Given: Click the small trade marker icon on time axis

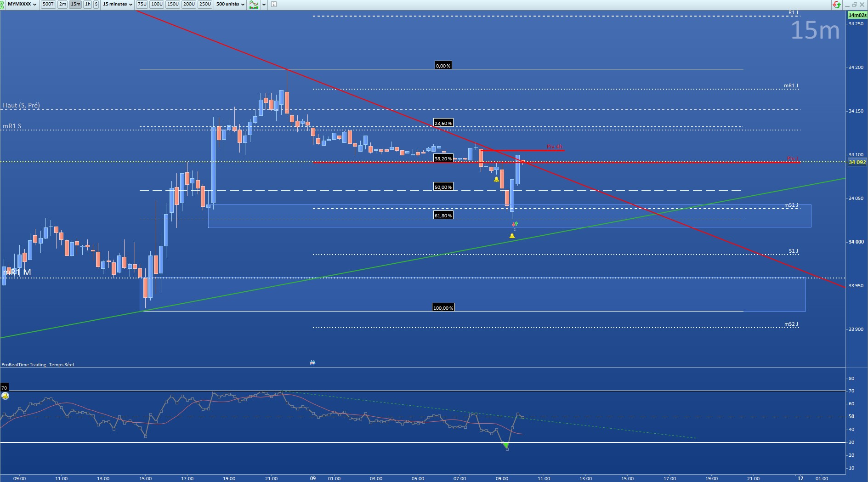Looking at the screenshot, I should click(312, 363).
